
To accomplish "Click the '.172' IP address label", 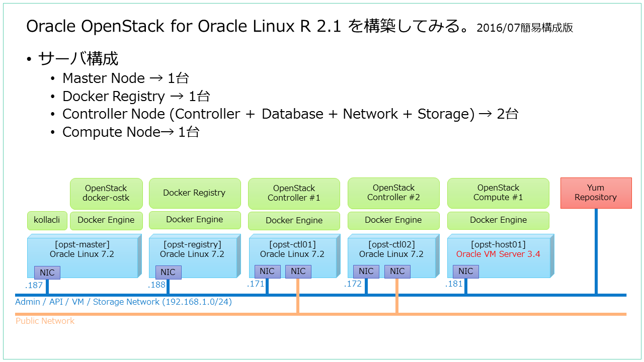I will pos(353,284).
